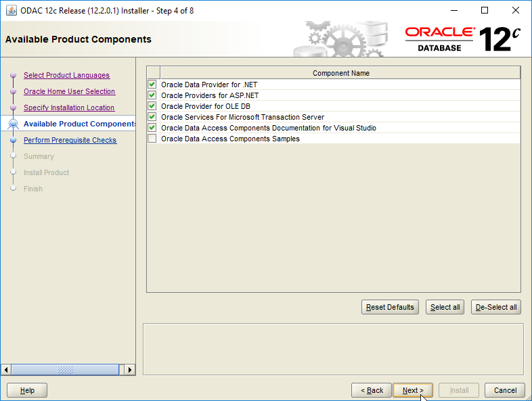Select 'Oracle Data Access Components Samples' row text
532x401 pixels.
pos(230,139)
